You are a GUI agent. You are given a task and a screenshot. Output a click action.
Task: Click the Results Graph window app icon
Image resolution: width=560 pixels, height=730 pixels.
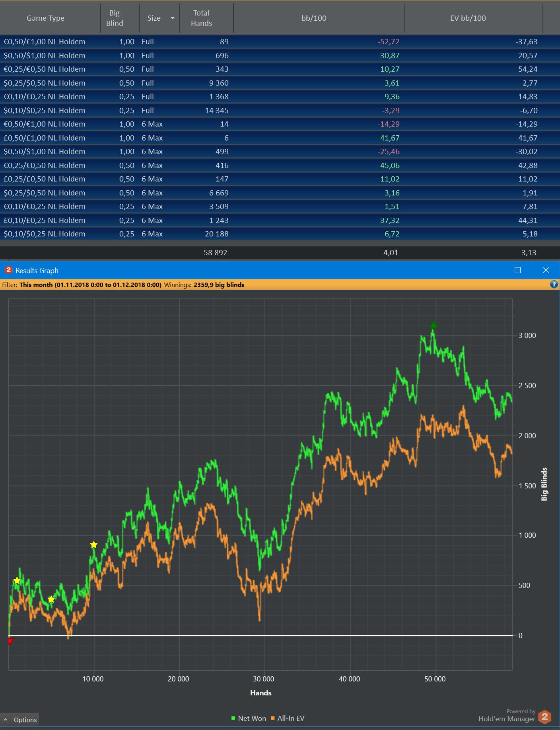pos(8,270)
